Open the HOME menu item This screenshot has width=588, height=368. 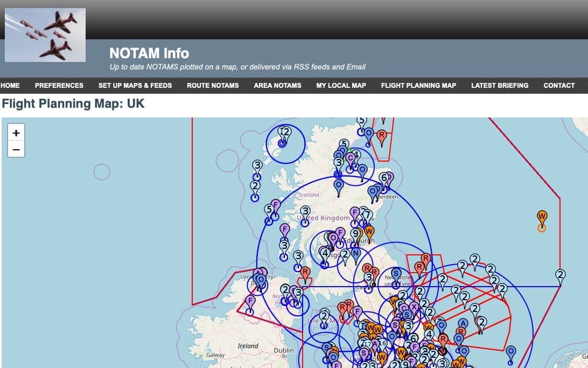click(10, 85)
